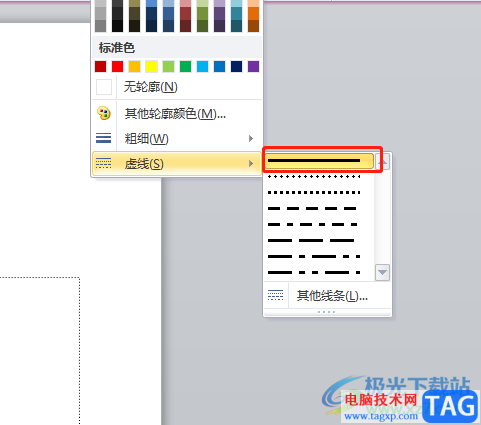This screenshot has width=481, height=425.
Task: Pick standard color orange
Action: pos(134,67)
